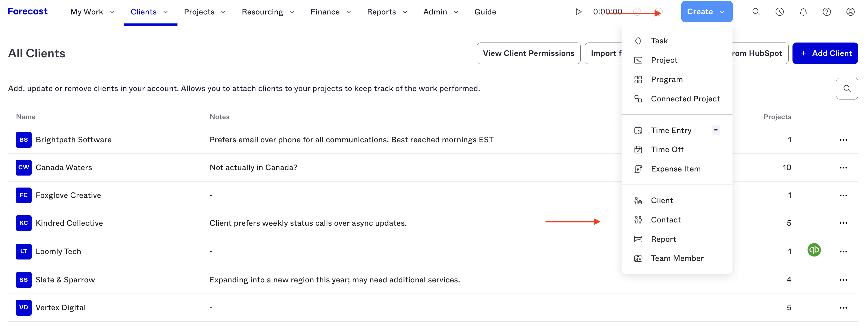Open more options for Canada Waters
This screenshot has height=332, width=868.
point(843,168)
